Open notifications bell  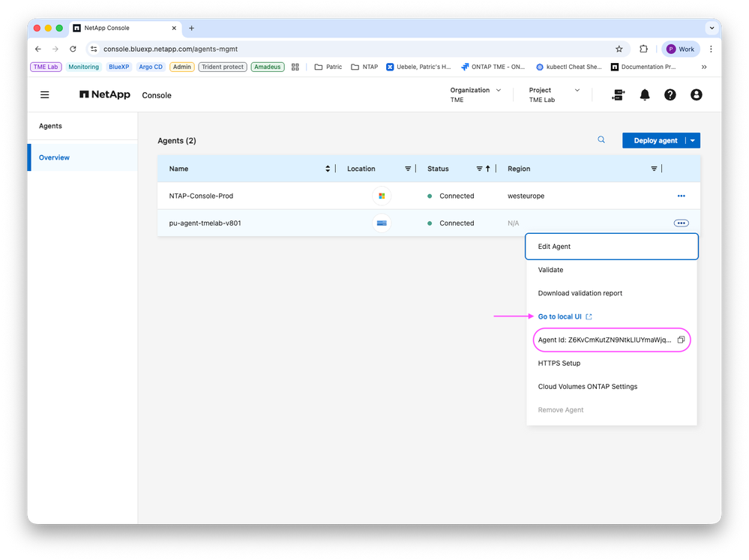pyautogui.click(x=645, y=94)
